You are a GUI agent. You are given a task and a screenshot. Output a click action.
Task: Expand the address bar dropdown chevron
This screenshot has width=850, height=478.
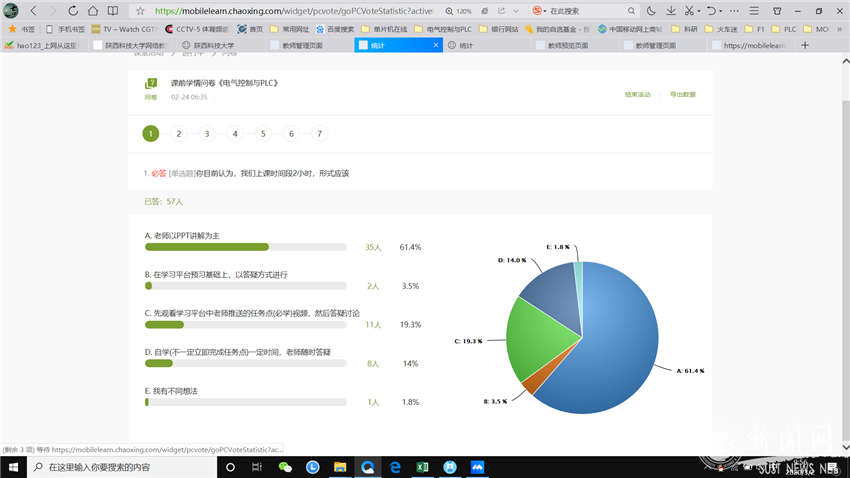[515, 11]
